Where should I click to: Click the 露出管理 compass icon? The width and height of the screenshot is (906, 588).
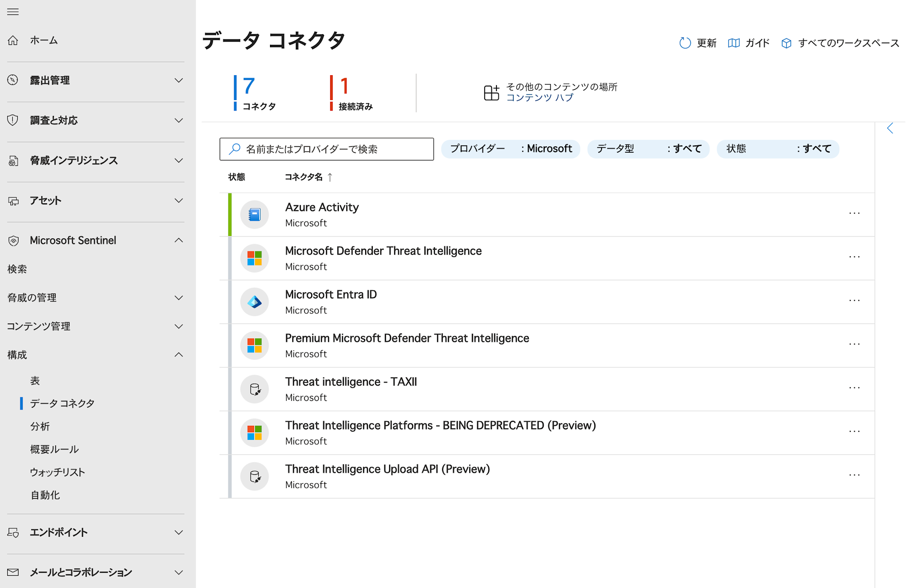(x=13, y=80)
